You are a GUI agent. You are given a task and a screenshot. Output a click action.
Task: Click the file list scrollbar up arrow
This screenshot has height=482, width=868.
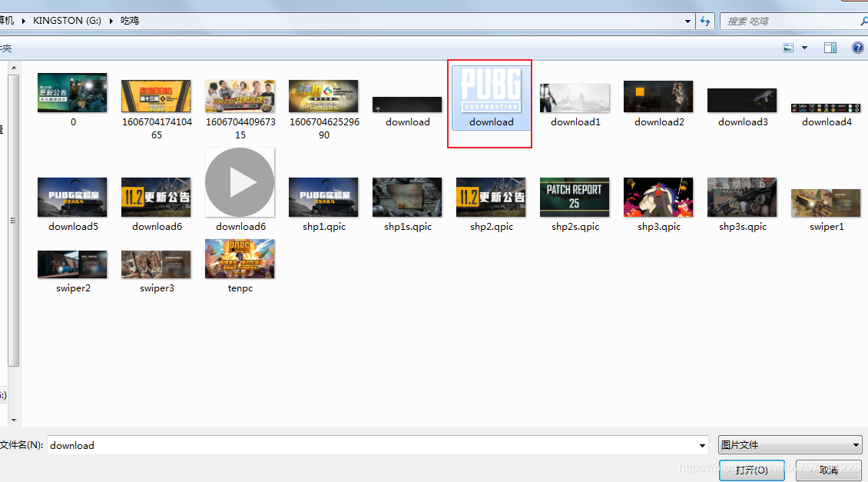(14, 68)
